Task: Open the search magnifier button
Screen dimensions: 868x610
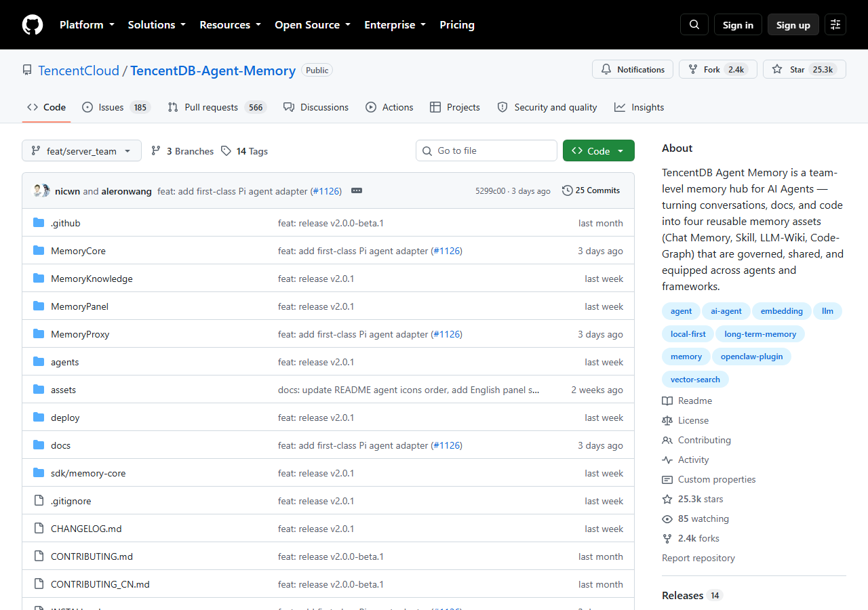Action: click(x=694, y=24)
